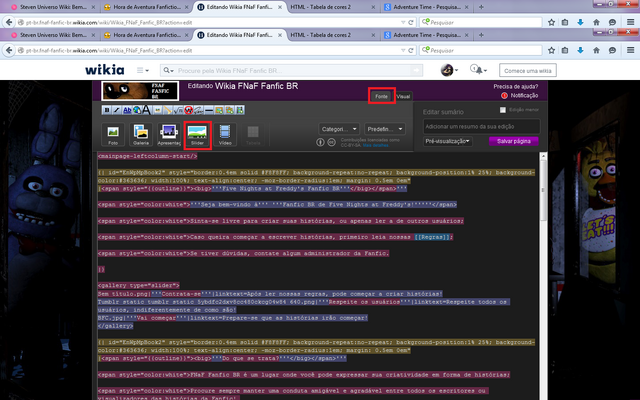The width and height of the screenshot is (640, 400).
Task: Open the Pré-visualização dropdown
Action: pyautogui.click(x=448, y=141)
